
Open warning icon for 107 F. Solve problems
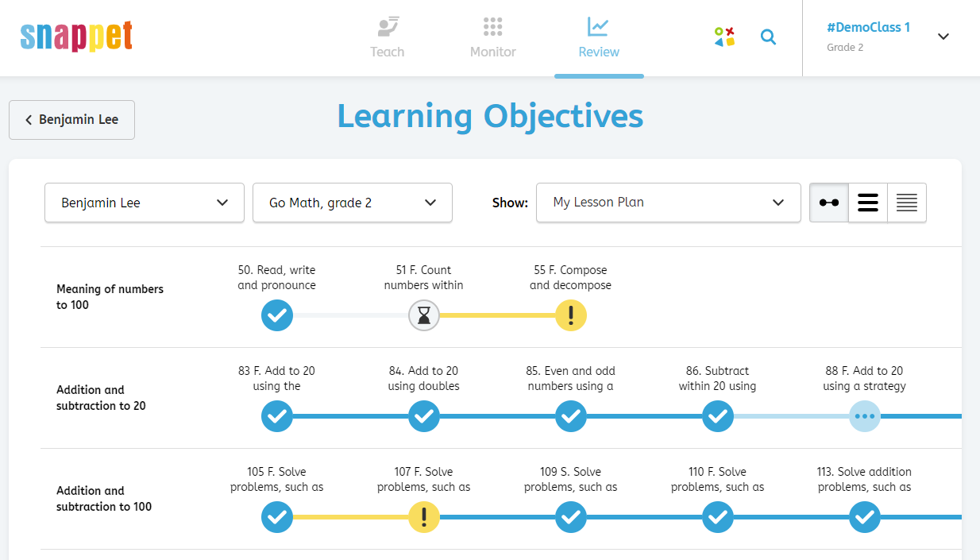pyautogui.click(x=424, y=517)
